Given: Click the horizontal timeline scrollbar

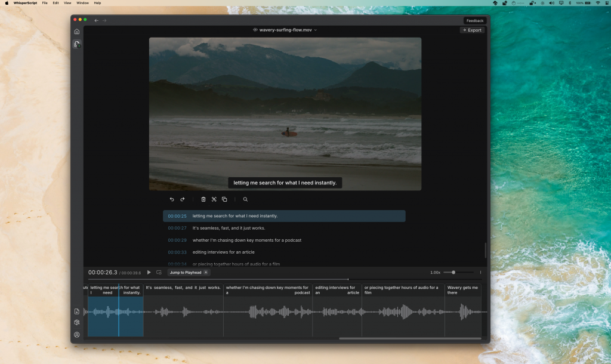Looking at the screenshot, I should point(410,338).
